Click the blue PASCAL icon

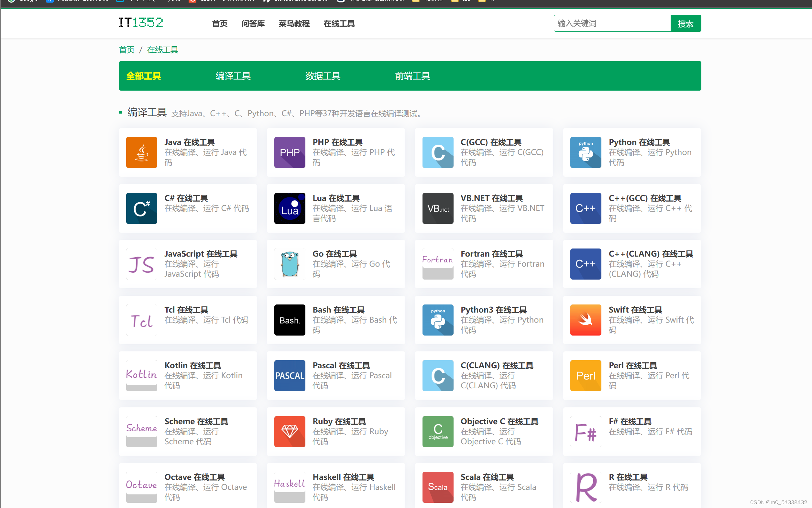(290, 376)
